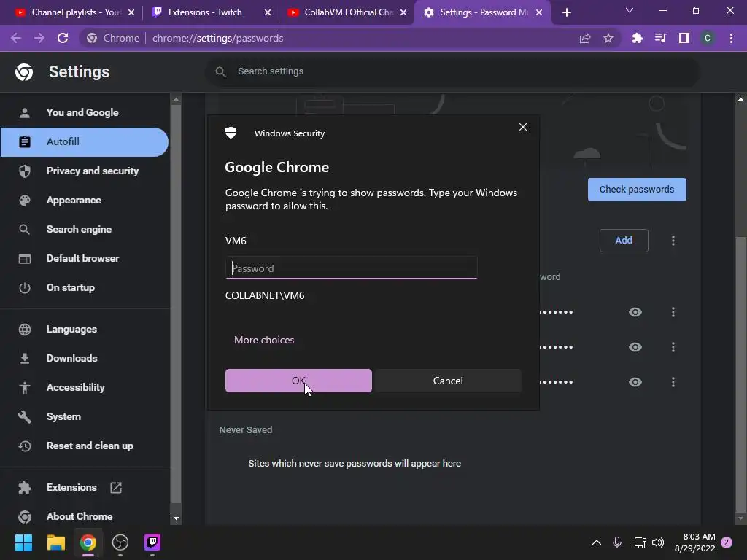
Task: Expand More choices in the security dialog
Action: pyautogui.click(x=264, y=340)
